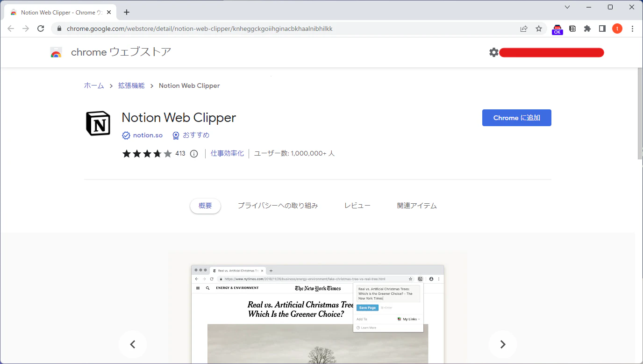Screen dimensions: 643x364
Task: Open the Extensions puzzle piece menu
Action: click(x=587, y=29)
